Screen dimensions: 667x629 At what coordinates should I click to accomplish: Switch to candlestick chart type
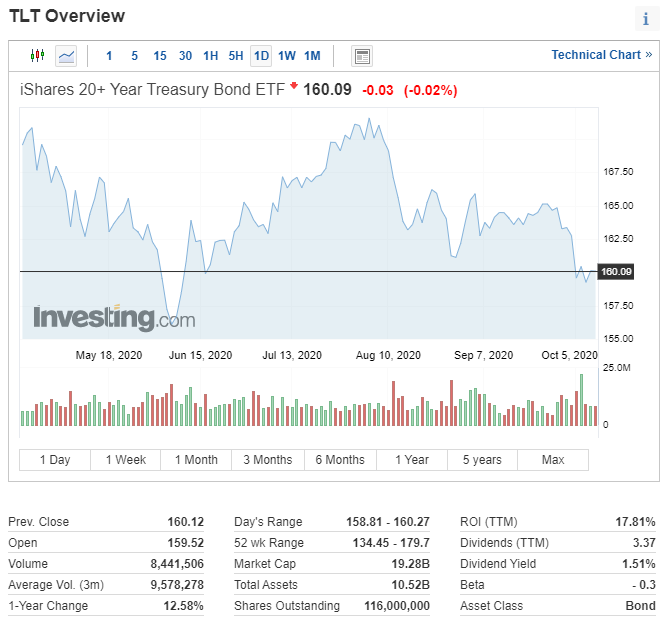point(37,55)
